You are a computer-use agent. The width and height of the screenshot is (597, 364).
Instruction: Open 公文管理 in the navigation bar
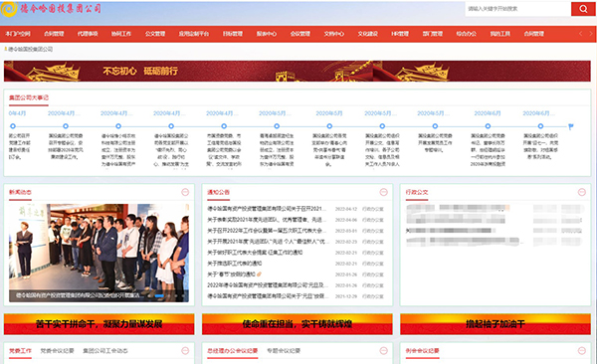click(155, 34)
